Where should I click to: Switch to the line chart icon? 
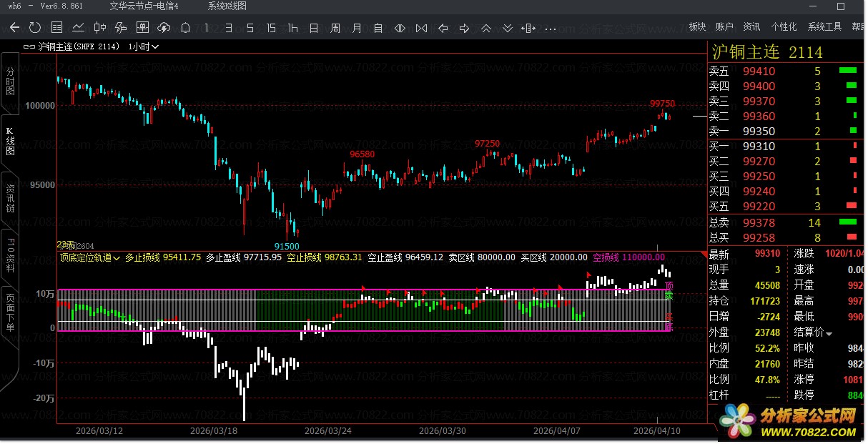tap(79, 28)
